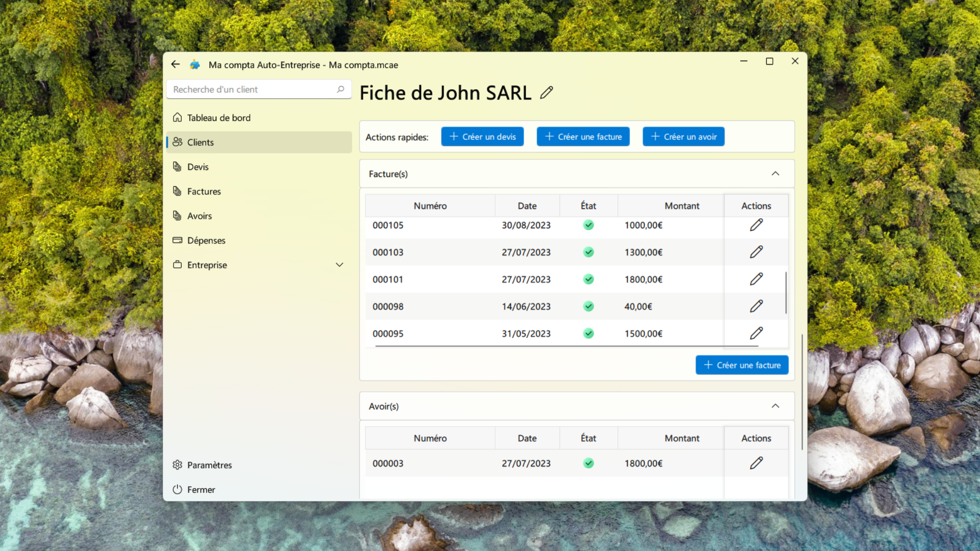
Task: Open the Dépenses section
Action: [206, 240]
